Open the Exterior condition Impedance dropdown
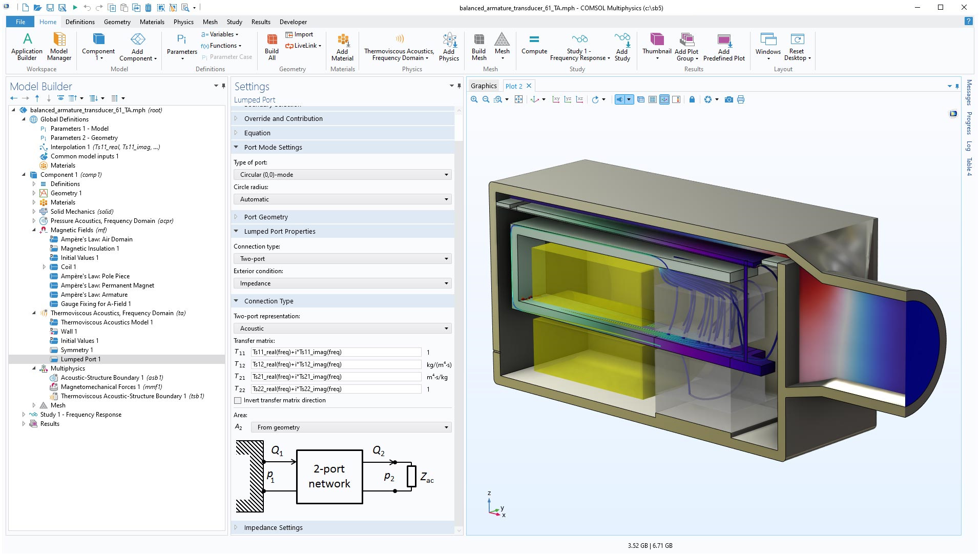This screenshot has height=554, width=980. coord(342,283)
